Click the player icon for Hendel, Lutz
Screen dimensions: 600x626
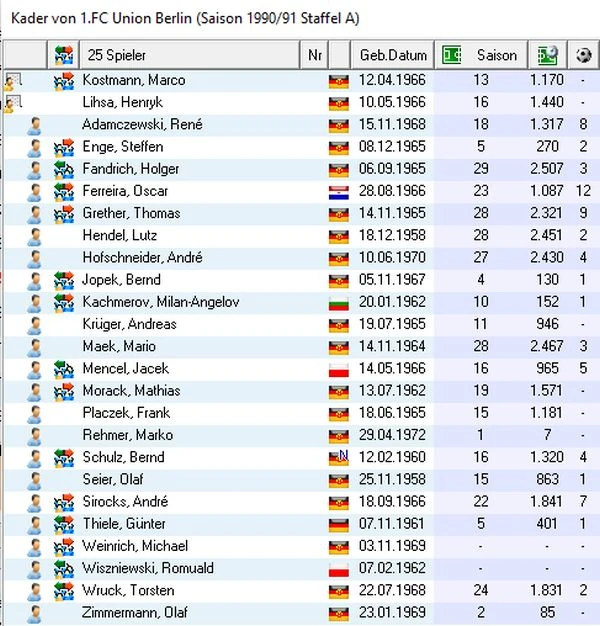click(x=35, y=236)
